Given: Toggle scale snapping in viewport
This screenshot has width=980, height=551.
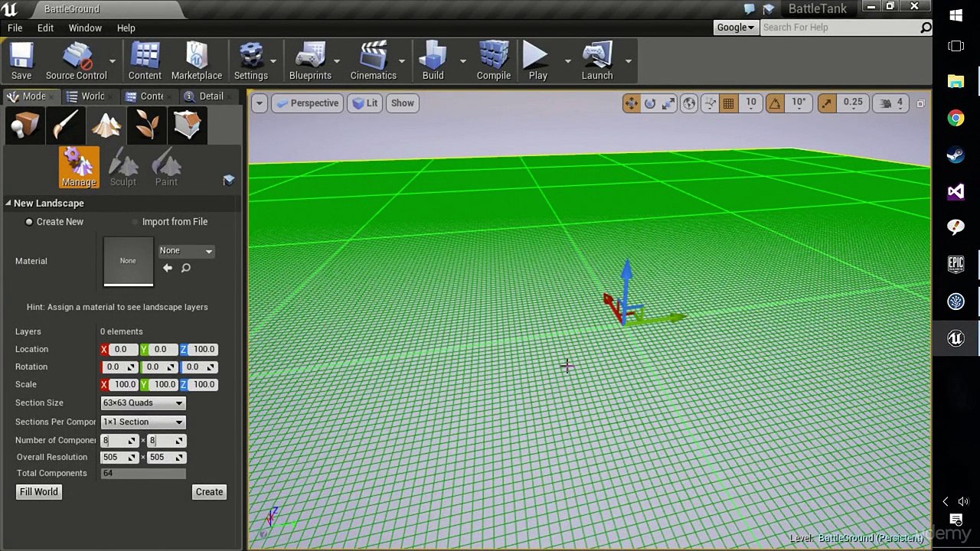Looking at the screenshot, I should pos(826,103).
